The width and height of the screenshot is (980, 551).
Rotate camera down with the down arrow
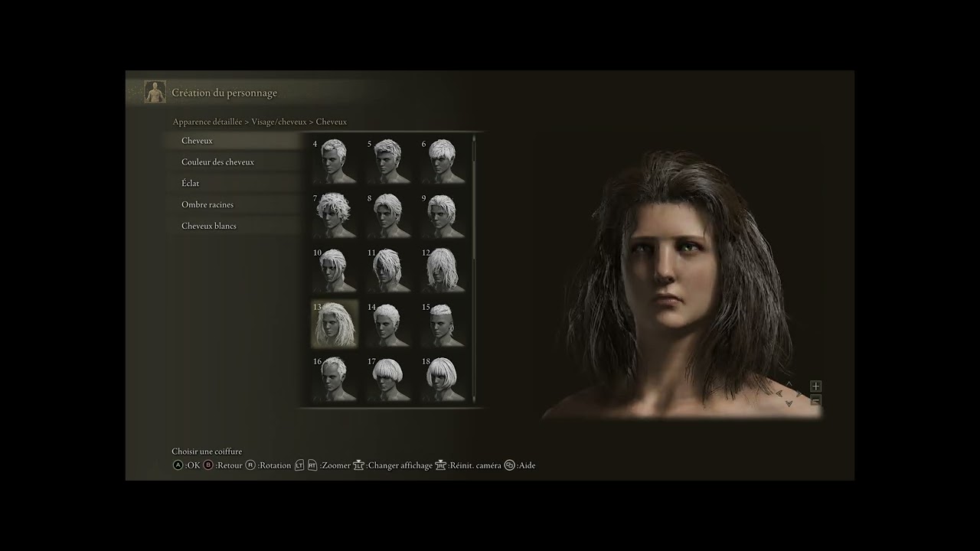(789, 403)
